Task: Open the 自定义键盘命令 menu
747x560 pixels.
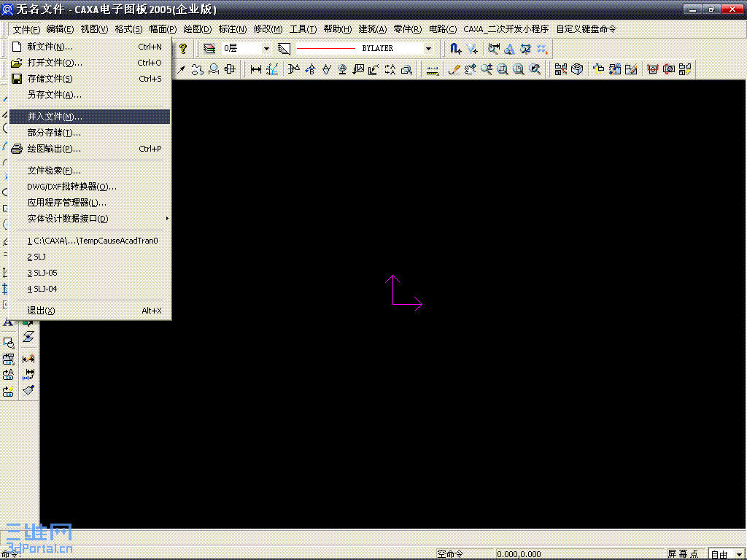Action: [586, 29]
